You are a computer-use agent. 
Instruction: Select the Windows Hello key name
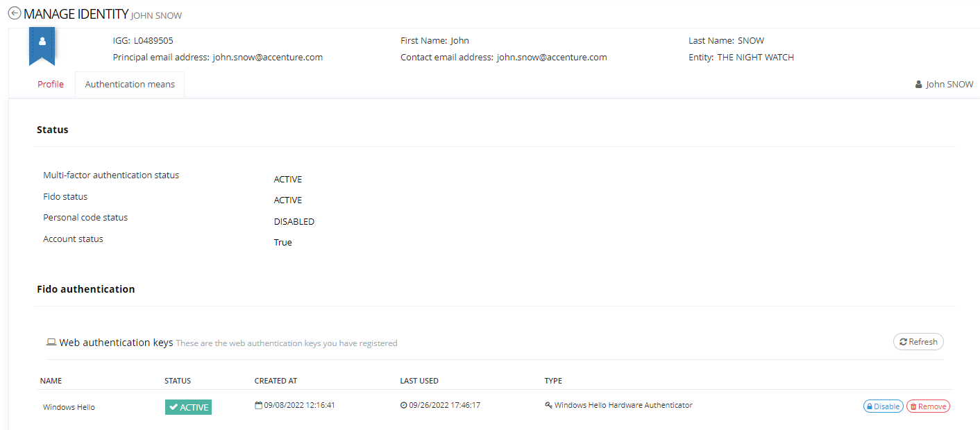pos(69,407)
